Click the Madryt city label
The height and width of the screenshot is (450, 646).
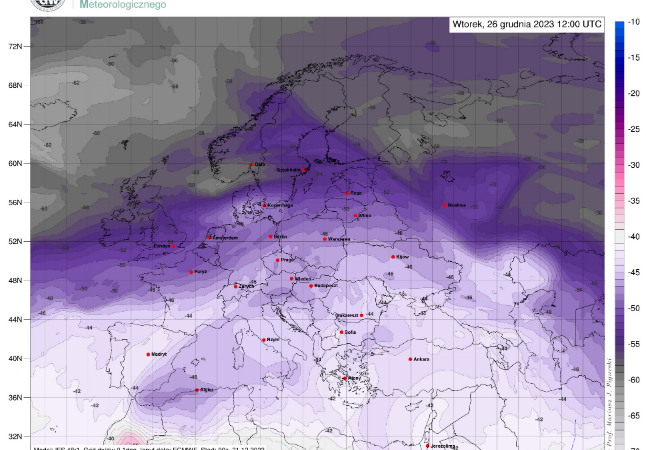159,354
